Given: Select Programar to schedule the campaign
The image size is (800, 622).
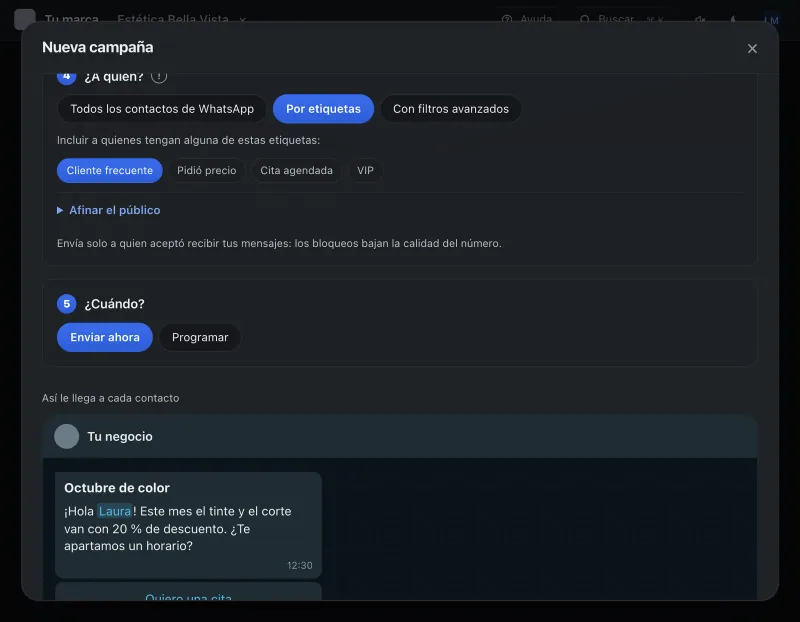Looking at the screenshot, I should point(199,337).
